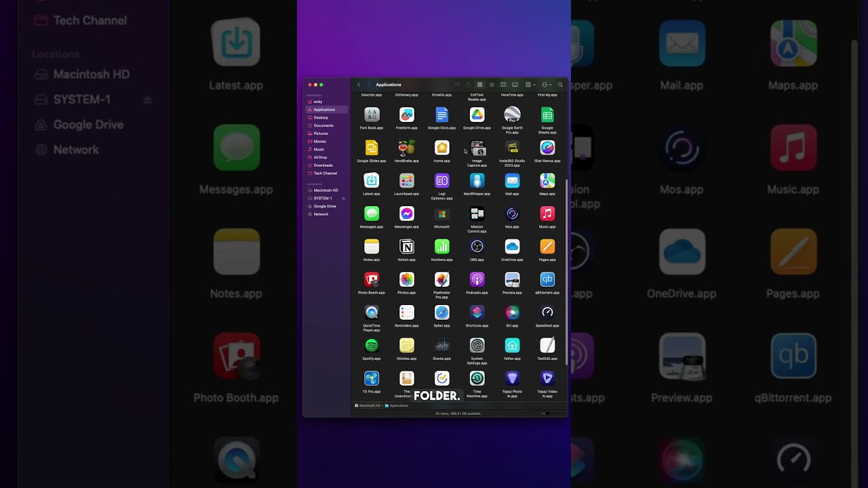The image size is (868, 488).
Task: Open the Action ellipsis menu in toolbar
Action: [547, 85]
